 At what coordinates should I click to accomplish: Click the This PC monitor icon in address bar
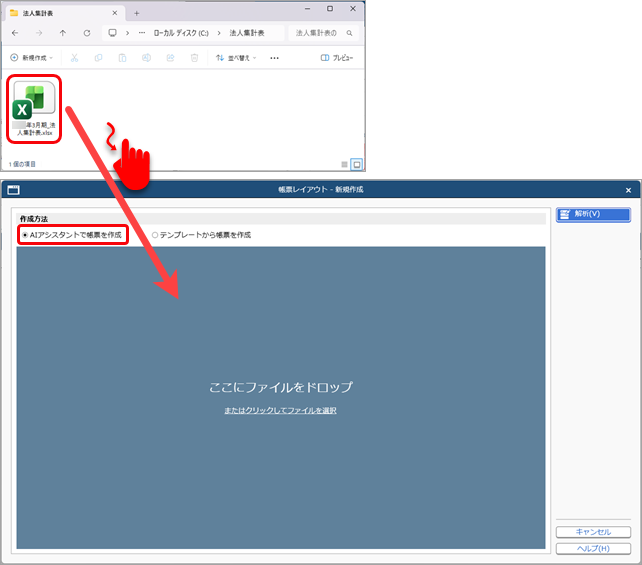[112, 33]
